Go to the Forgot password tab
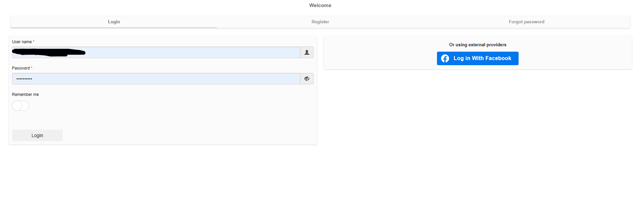The height and width of the screenshot is (208, 644). tap(526, 22)
